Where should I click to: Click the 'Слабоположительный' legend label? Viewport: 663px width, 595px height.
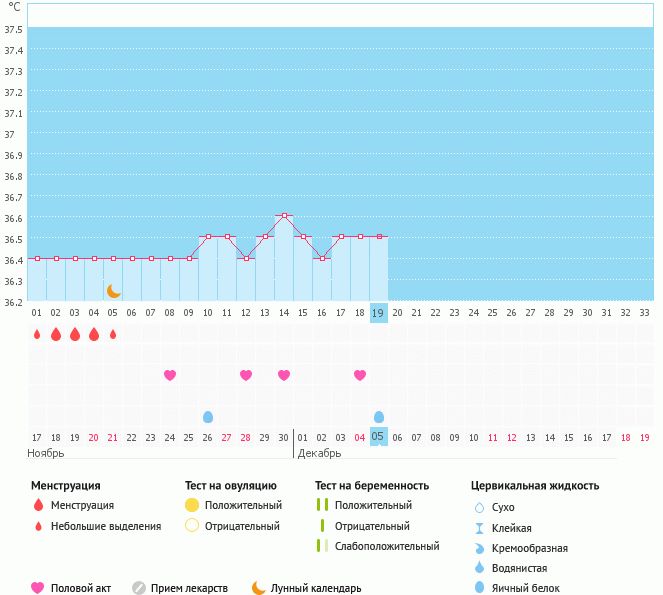click(387, 546)
